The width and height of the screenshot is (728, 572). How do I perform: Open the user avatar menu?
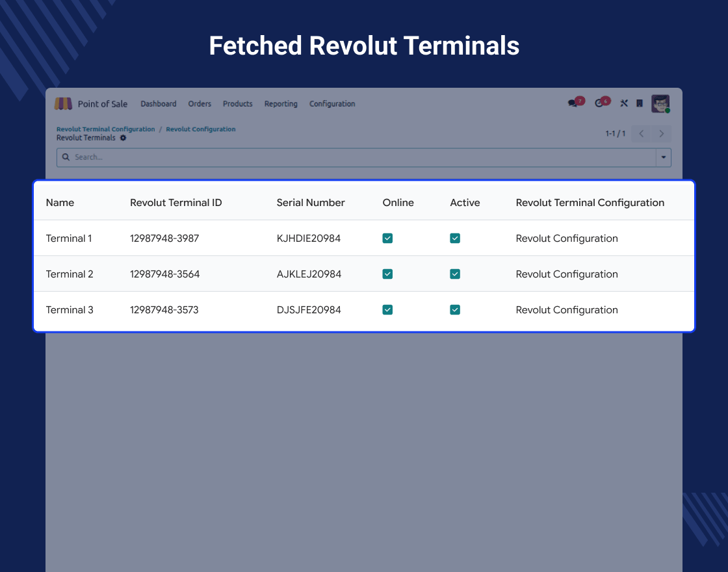tap(660, 103)
